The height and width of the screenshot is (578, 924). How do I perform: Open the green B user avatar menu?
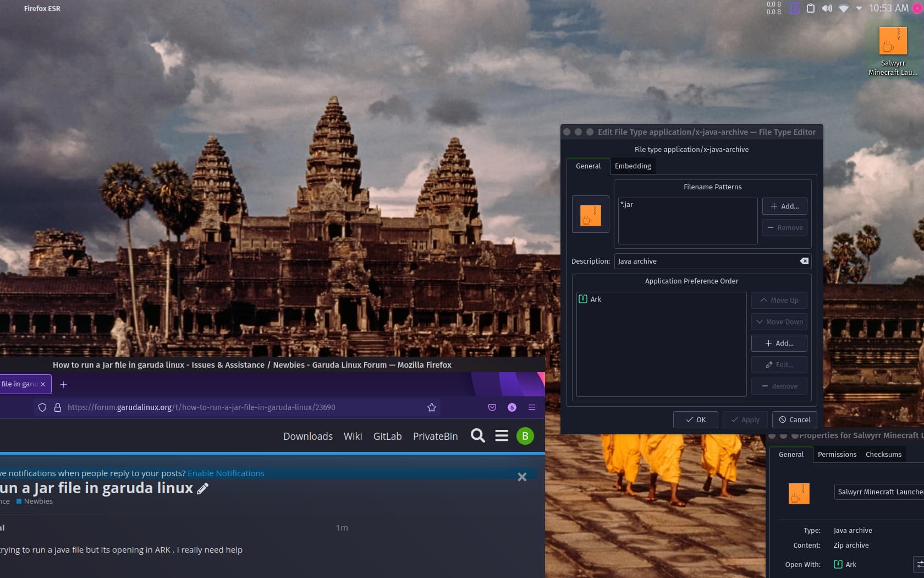(525, 436)
